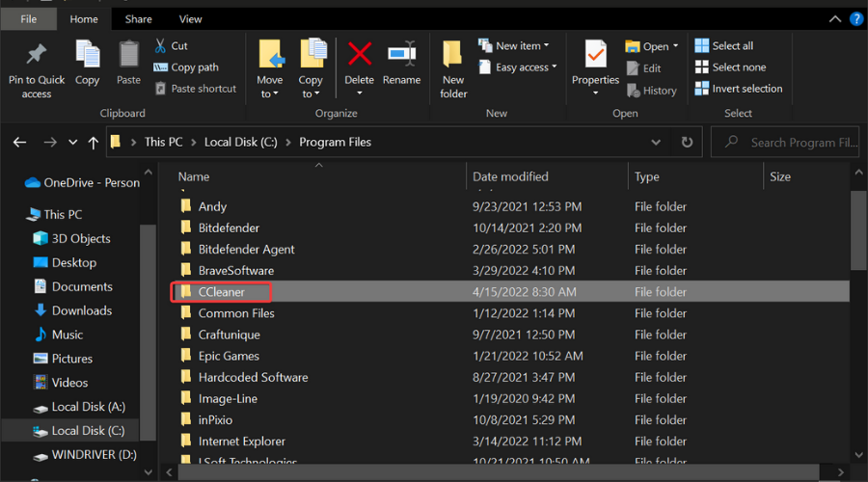Click Select none
868x482 pixels.
tap(731, 67)
